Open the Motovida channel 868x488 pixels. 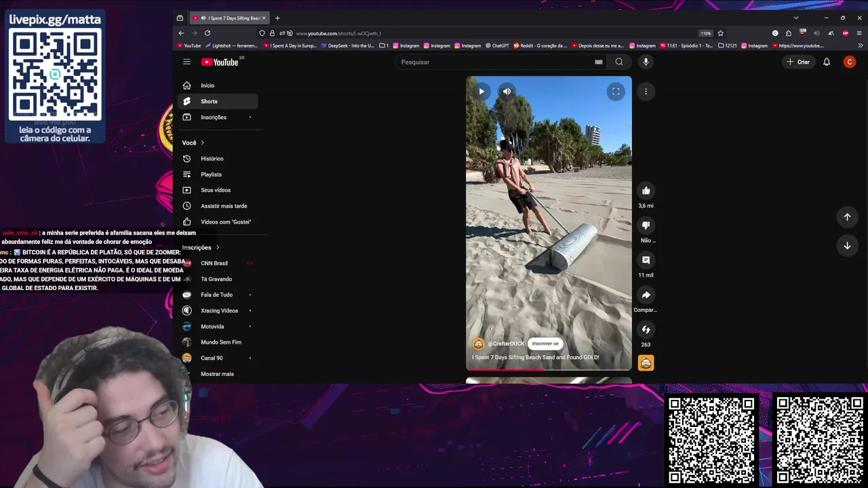click(218, 327)
